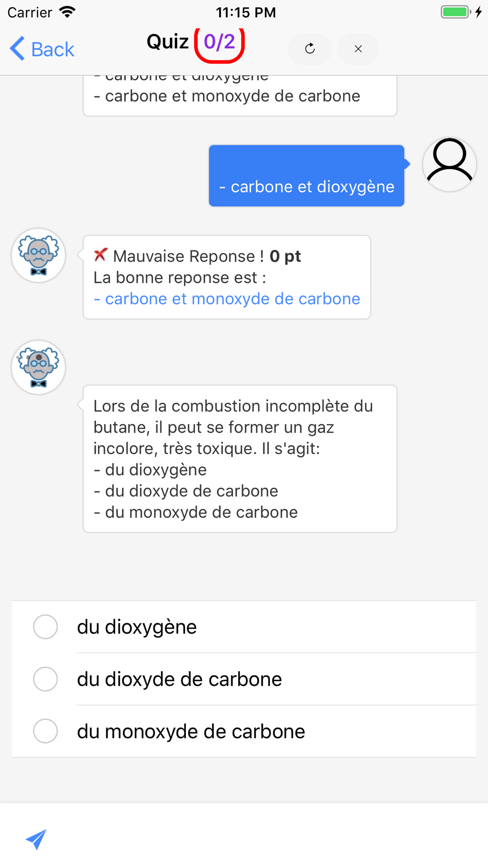Image resolution: width=488 pixels, height=868 pixels.
Task: Tap the Back chevron arrow
Action: [x=17, y=49]
